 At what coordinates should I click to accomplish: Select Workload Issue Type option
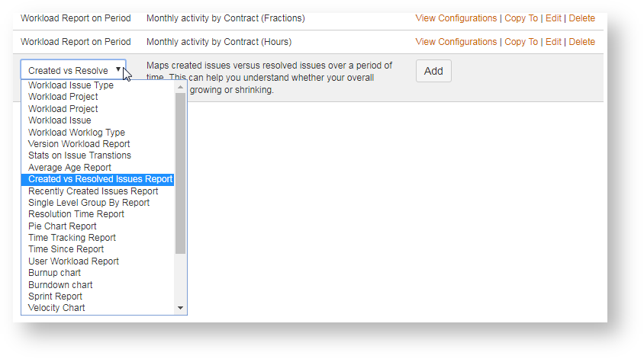pyautogui.click(x=71, y=85)
